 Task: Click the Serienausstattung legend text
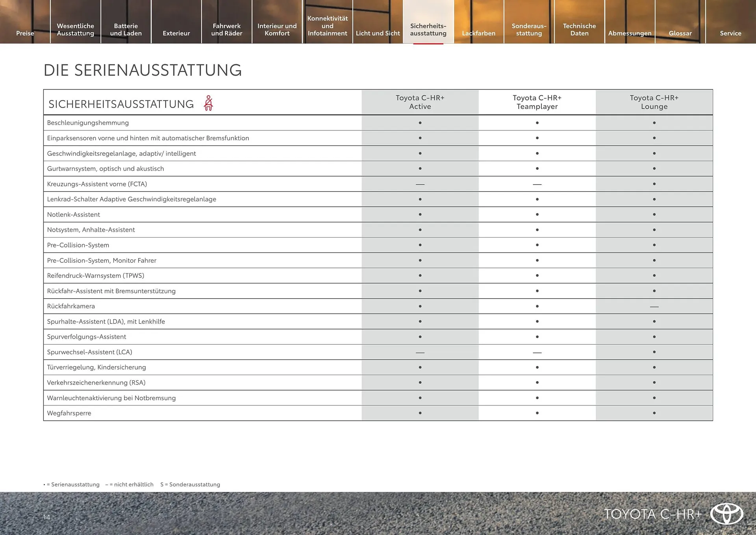72,485
